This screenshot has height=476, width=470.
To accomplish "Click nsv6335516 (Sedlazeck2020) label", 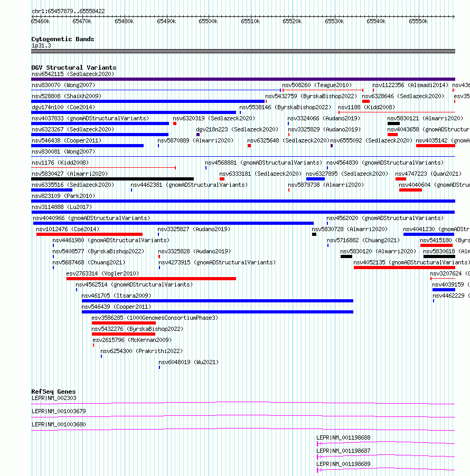I will 73,185.
